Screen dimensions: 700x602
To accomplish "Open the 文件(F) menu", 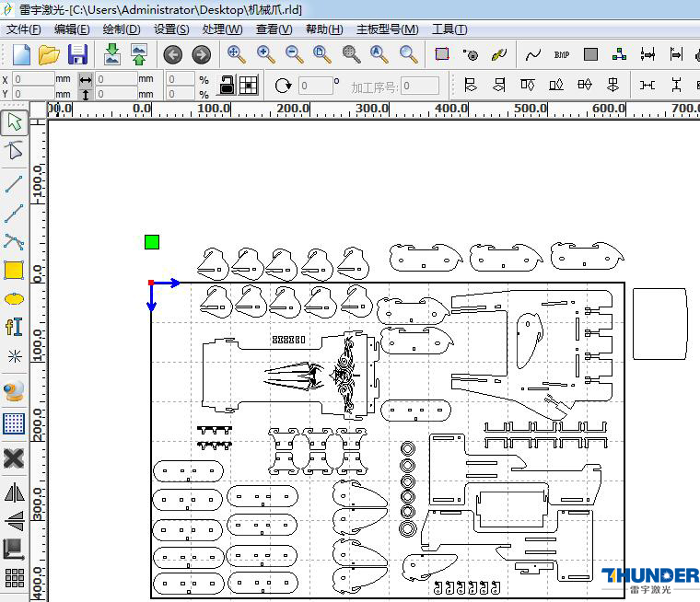I will pos(23,29).
